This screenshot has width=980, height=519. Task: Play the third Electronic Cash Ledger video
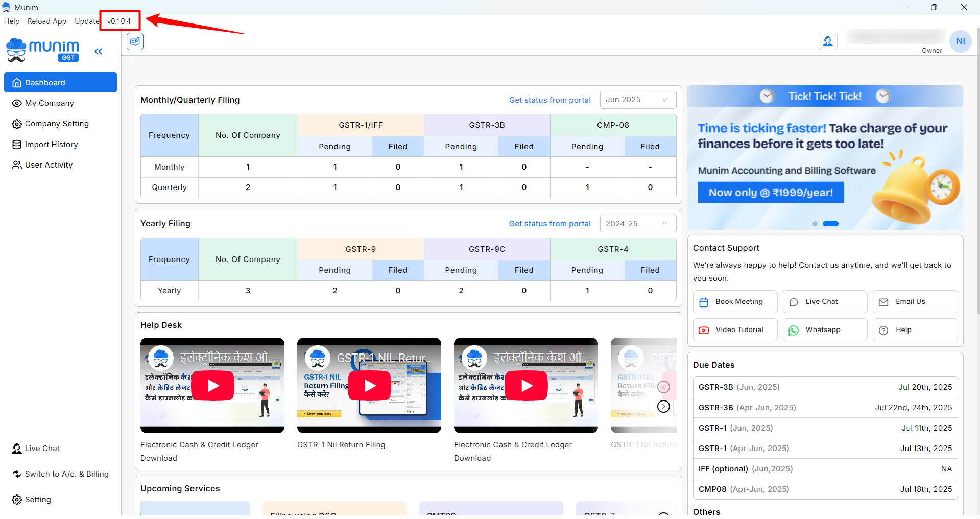[527, 386]
